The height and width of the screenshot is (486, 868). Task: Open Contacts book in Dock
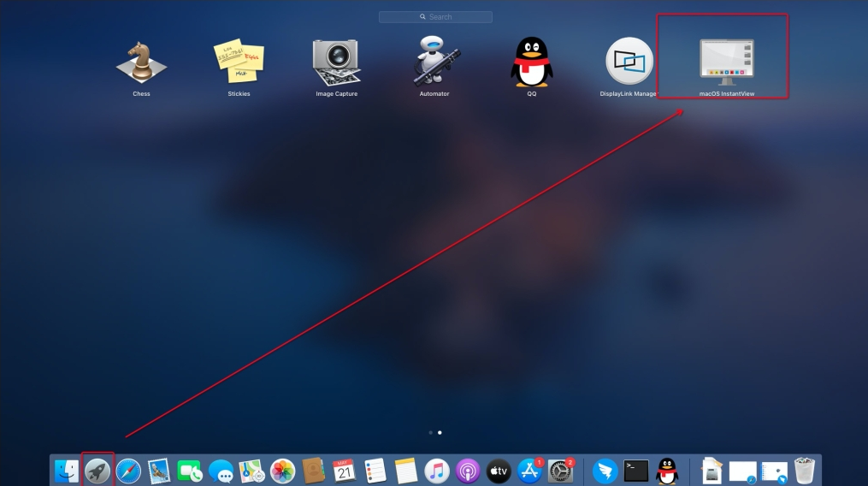[x=313, y=471]
